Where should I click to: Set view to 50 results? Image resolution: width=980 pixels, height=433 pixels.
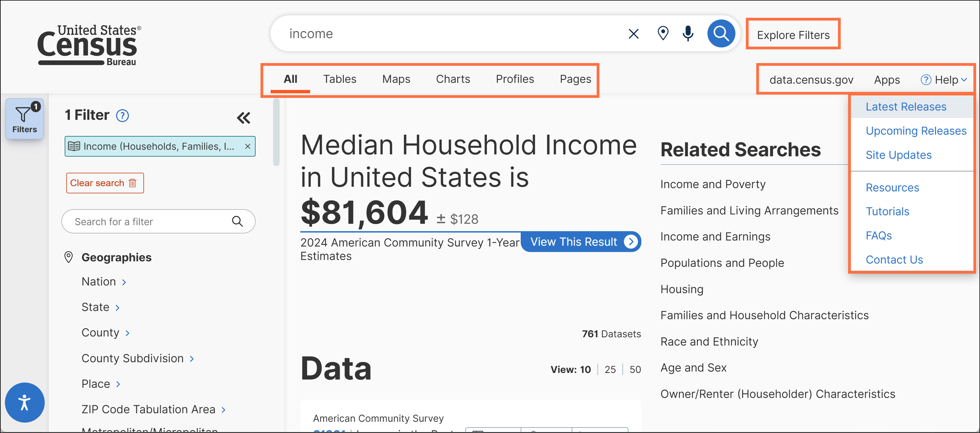coord(635,369)
